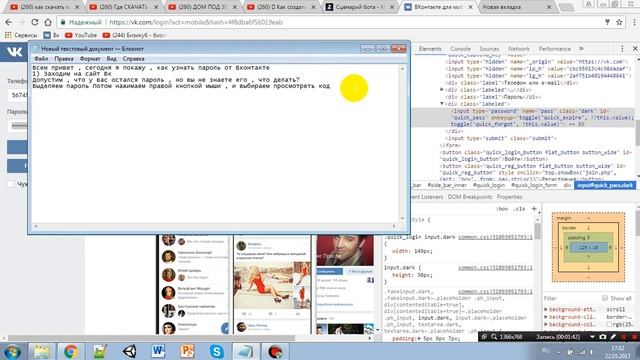Screen dimensions: 640x360
Task: Open the DevTools Elements tab
Action: coord(430,49)
